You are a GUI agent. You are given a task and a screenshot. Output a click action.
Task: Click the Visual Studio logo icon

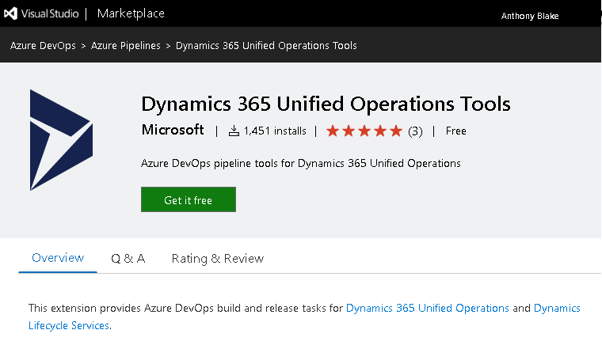(11, 13)
